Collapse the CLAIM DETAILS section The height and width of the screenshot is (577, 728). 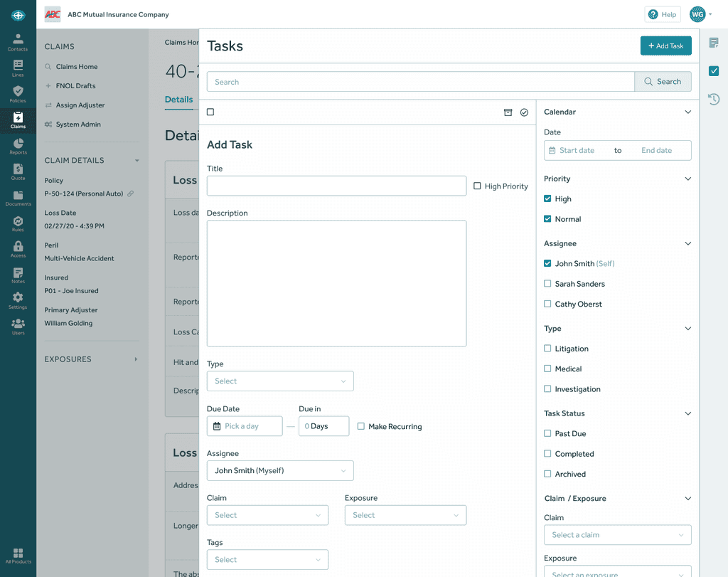click(137, 160)
